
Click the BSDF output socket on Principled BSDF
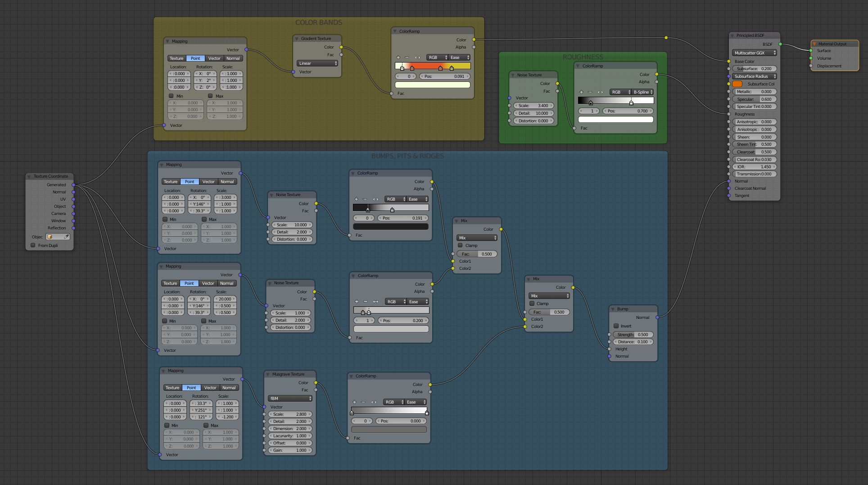tap(780, 45)
